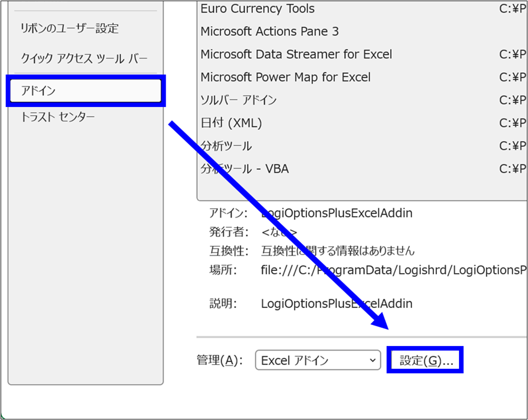The height and width of the screenshot is (420, 528).
Task: Select Euro Currency Tools in add-in list
Action: click(257, 9)
